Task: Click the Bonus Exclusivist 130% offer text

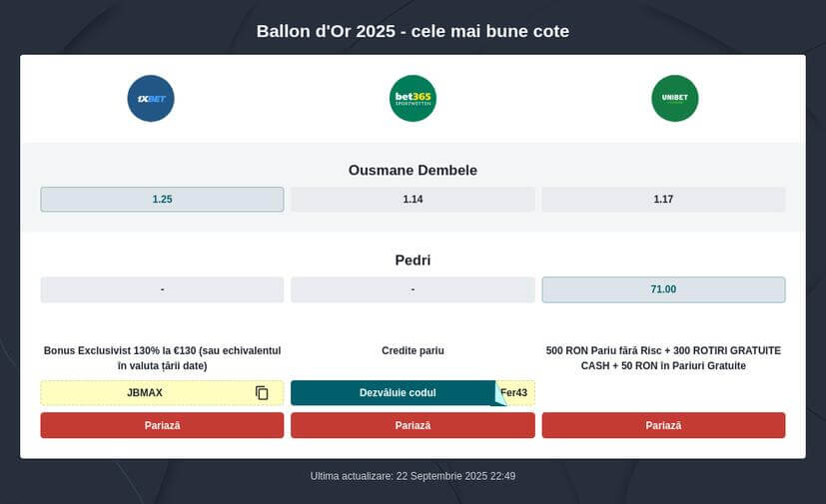Action: point(162,358)
